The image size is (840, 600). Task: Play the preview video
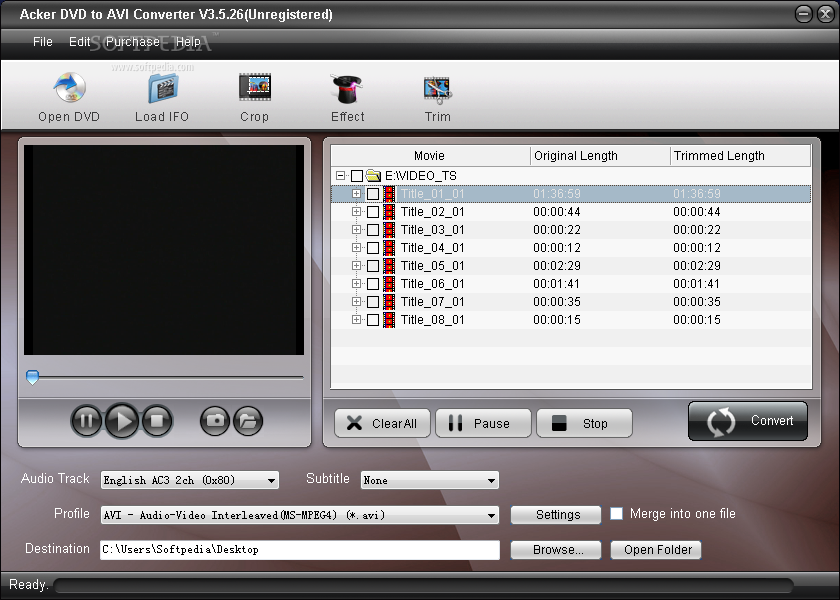122,421
